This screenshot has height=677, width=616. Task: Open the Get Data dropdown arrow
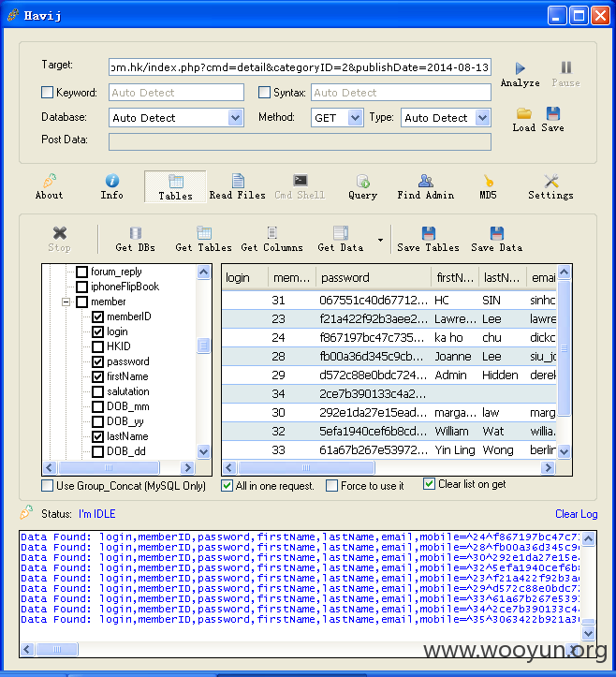pos(380,240)
